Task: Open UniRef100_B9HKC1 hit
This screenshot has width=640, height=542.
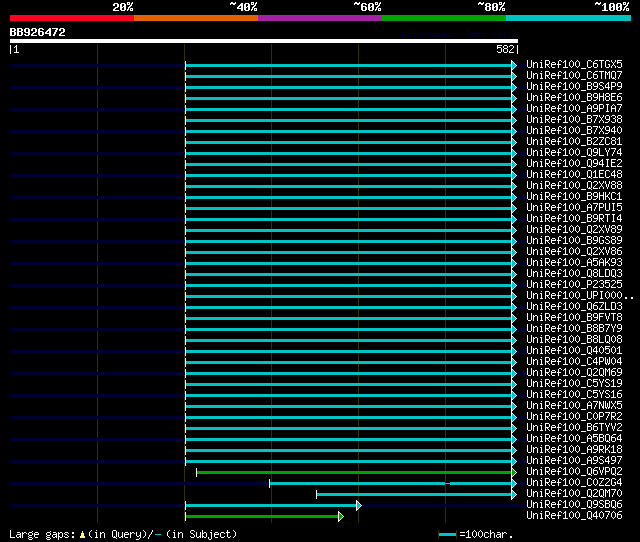Action: point(574,196)
